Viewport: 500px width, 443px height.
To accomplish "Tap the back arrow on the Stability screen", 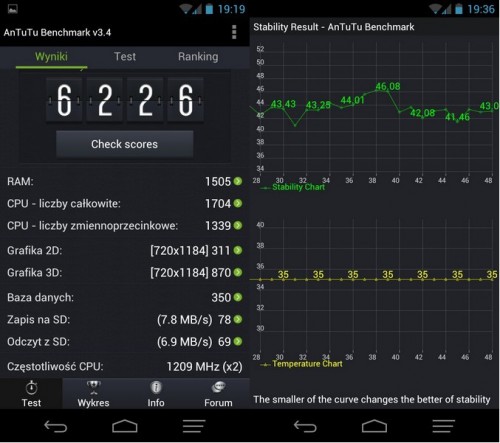I will coord(305,426).
